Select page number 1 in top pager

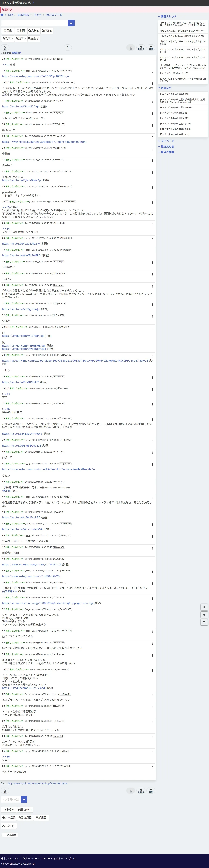pyautogui.click(x=68, y=48)
